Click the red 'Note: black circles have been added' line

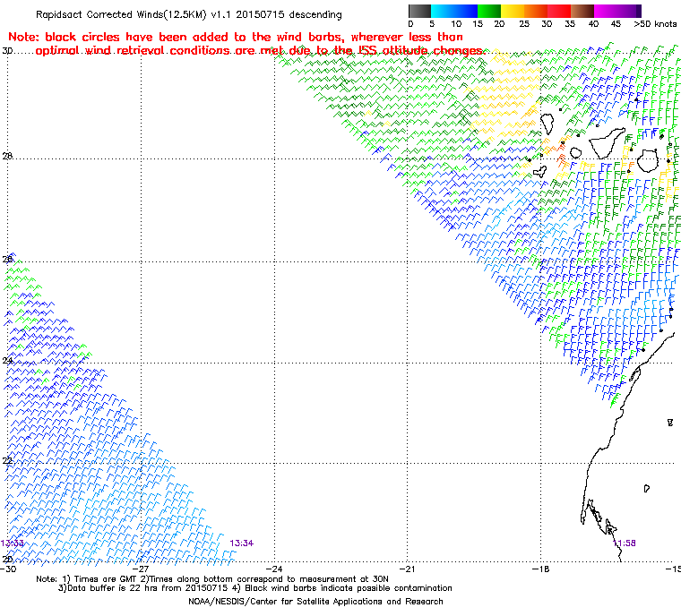tap(236, 37)
